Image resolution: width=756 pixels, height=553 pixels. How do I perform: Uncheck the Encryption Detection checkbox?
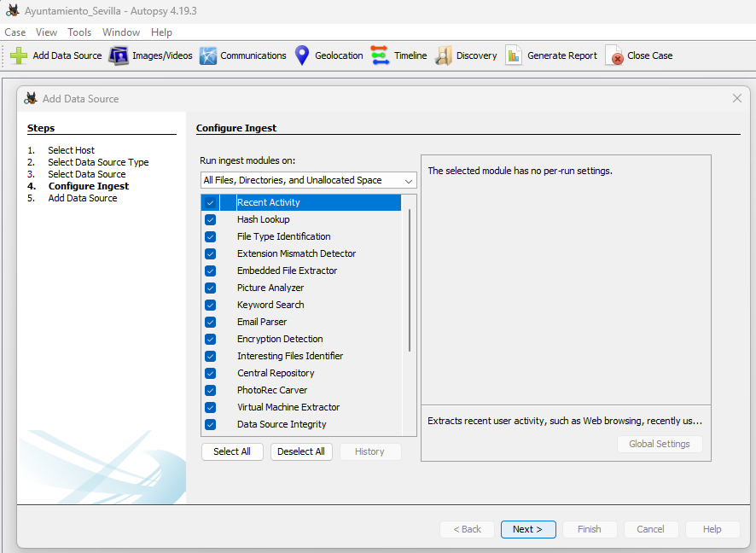[x=210, y=340]
